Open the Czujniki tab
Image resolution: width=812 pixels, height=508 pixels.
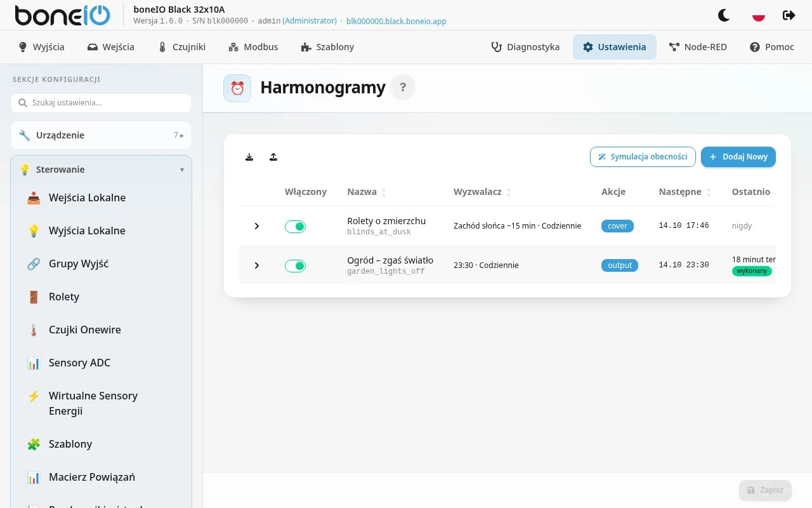181,47
